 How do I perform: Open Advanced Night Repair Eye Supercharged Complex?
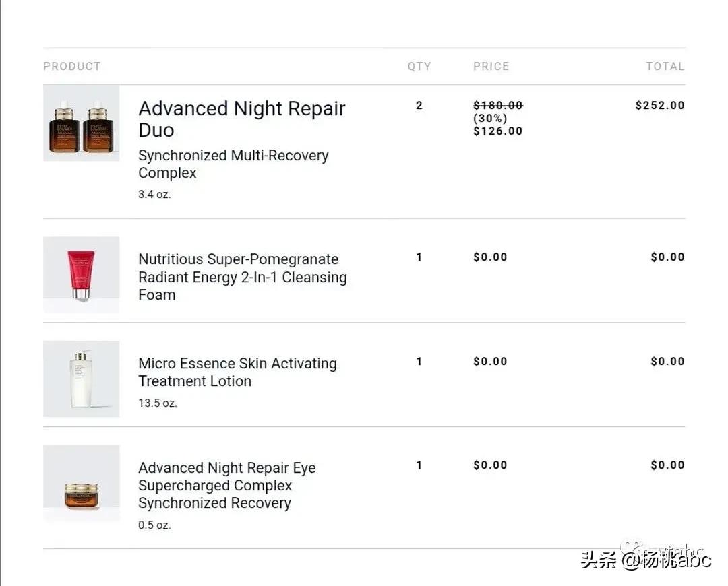[226, 485]
